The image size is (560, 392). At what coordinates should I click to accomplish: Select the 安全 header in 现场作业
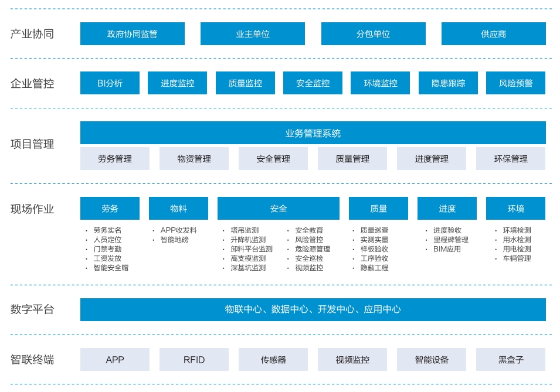click(x=278, y=209)
